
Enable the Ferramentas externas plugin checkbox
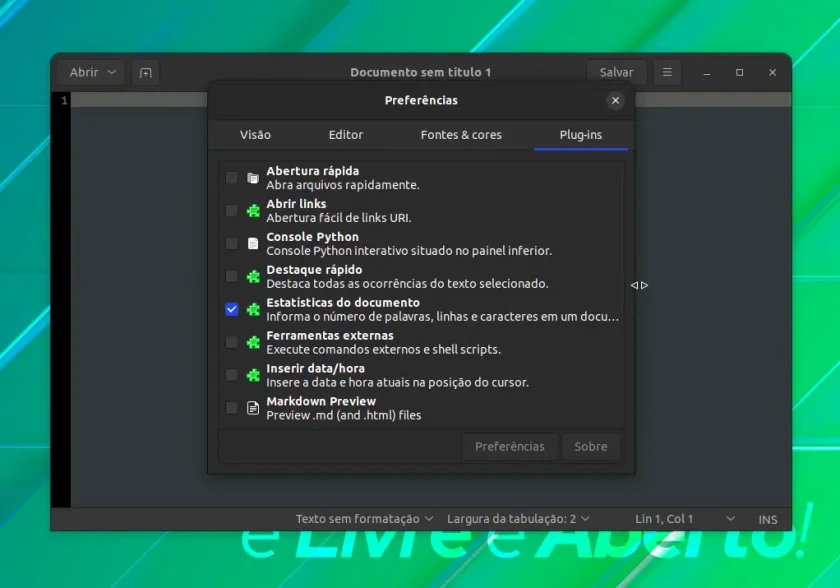pyautogui.click(x=231, y=342)
